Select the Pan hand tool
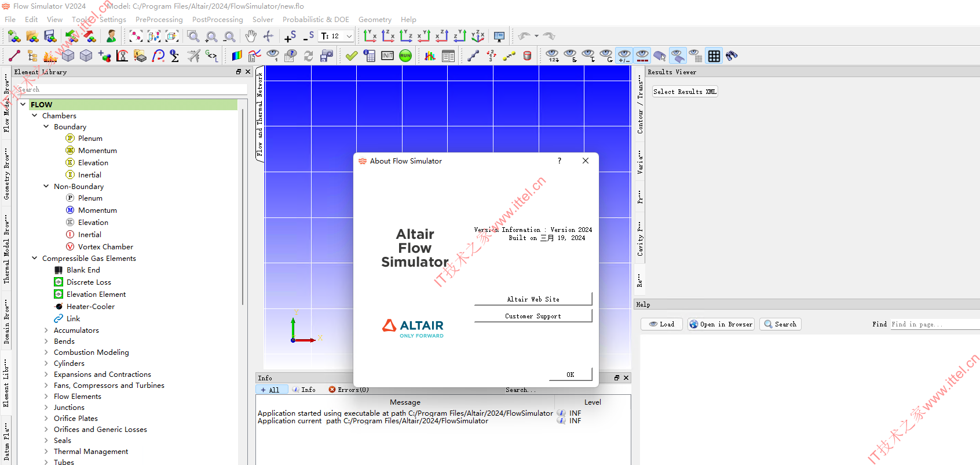The width and height of the screenshot is (980, 465). 250,37
